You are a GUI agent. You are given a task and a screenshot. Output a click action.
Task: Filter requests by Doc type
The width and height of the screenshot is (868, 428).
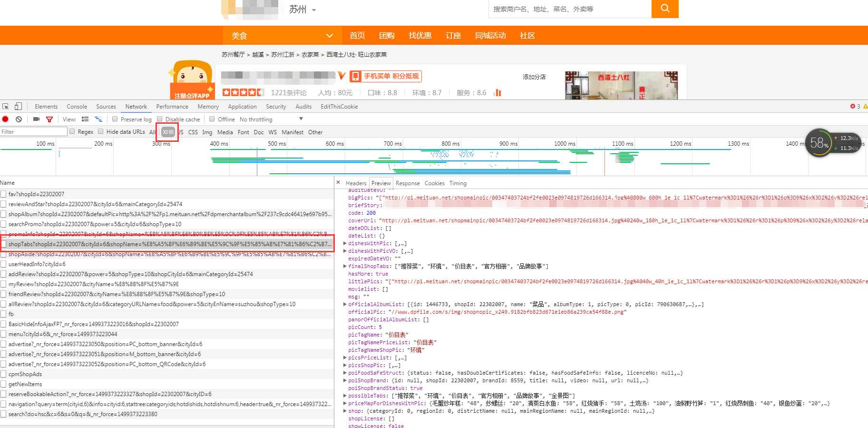(x=258, y=132)
